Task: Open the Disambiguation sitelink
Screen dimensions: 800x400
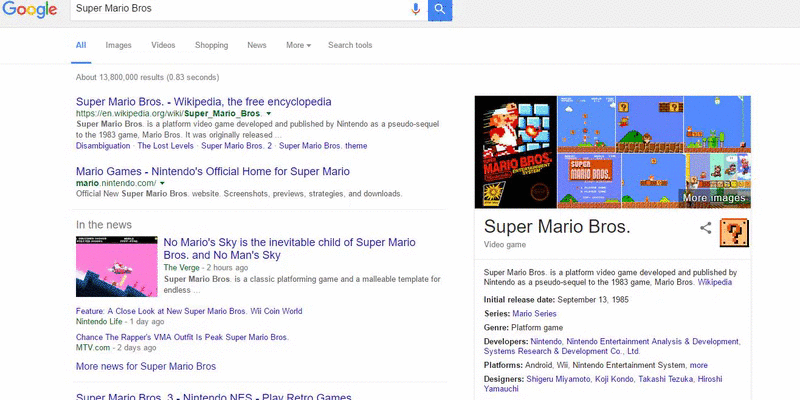Action: point(103,145)
